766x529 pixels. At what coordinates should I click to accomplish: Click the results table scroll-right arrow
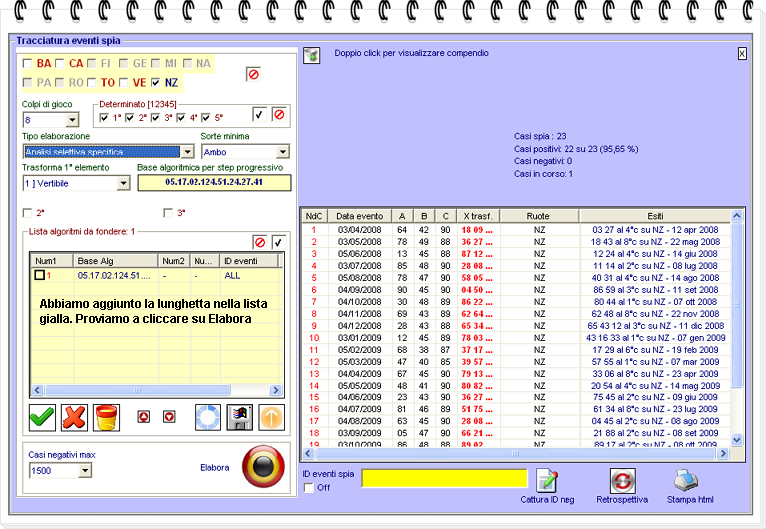pos(723,453)
